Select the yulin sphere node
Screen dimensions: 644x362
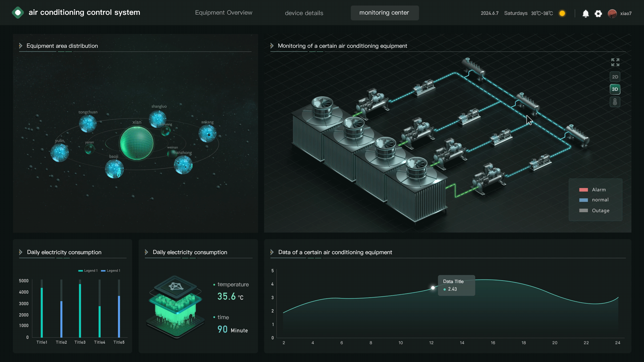pyautogui.click(x=60, y=153)
